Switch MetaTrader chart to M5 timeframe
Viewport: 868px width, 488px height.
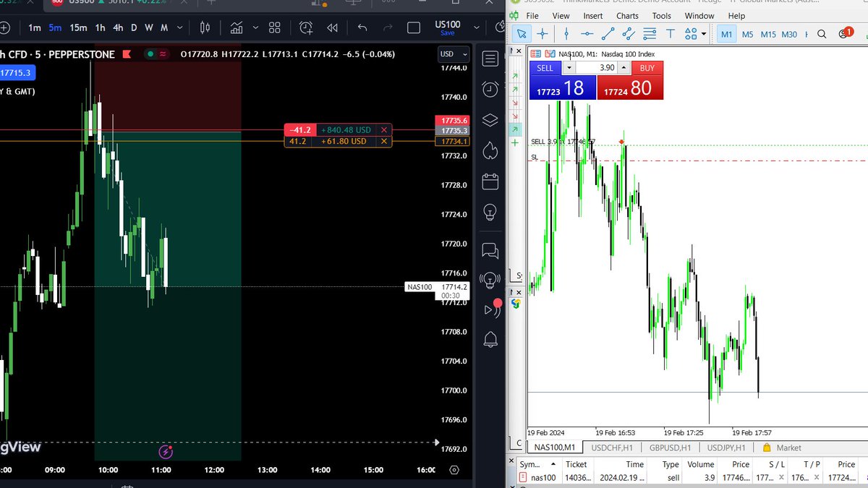click(747, 34)
